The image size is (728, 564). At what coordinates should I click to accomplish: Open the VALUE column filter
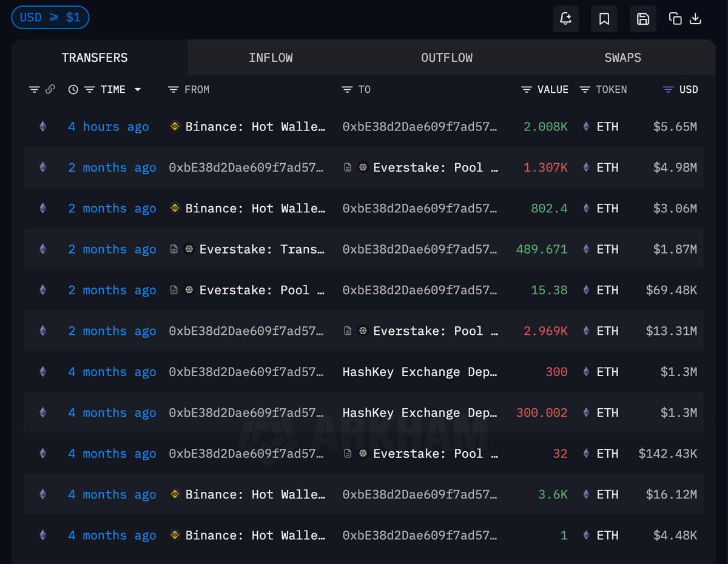point(527,90)
